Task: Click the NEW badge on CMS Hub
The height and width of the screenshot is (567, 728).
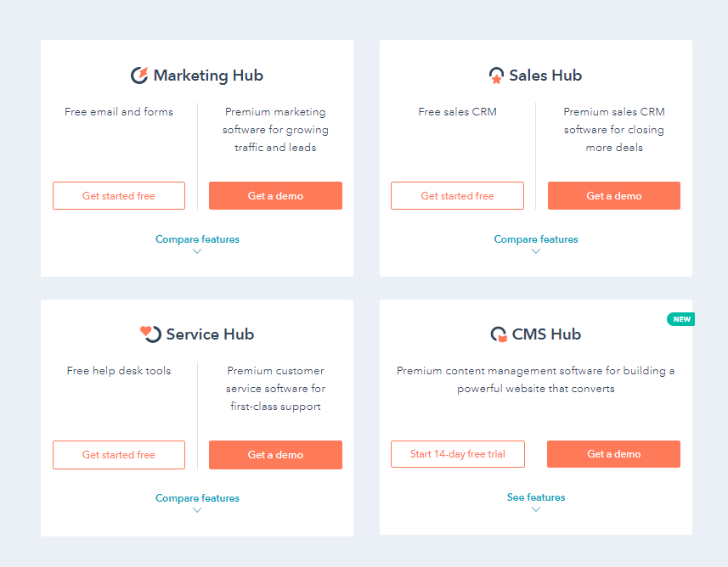Action: tap(681, 319)
